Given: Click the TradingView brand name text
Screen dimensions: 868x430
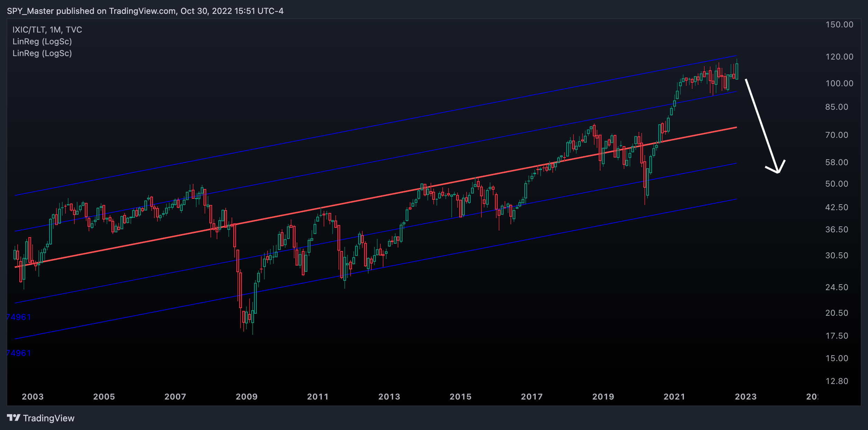Looking at the screenshot, I should 49,418.
